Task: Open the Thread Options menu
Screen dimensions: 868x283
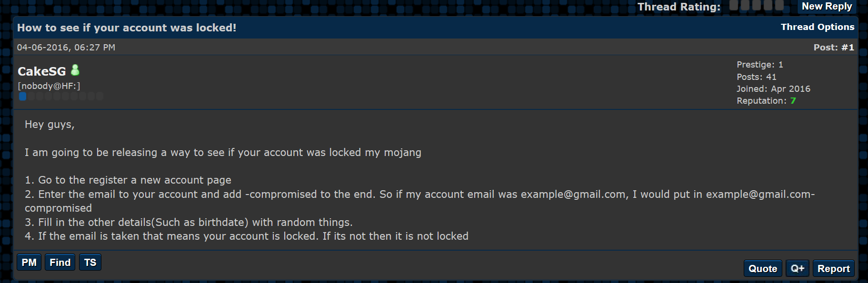Action: (x=818, y=27)
